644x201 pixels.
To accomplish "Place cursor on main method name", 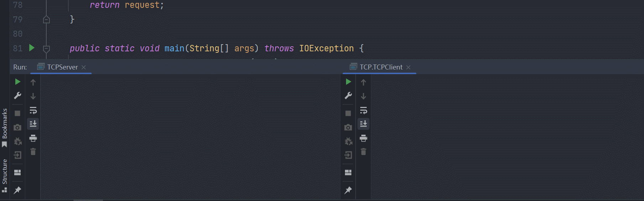I will coord(174,48).
